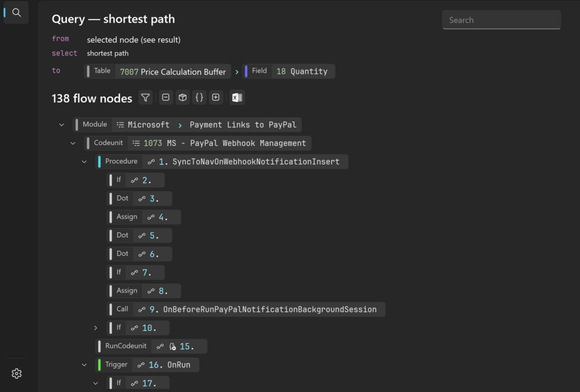Image resolution: width=580 pixels, height=392 pixels.
Task: Collapse Trigger 16. OnRun
Action: point(85,365)
